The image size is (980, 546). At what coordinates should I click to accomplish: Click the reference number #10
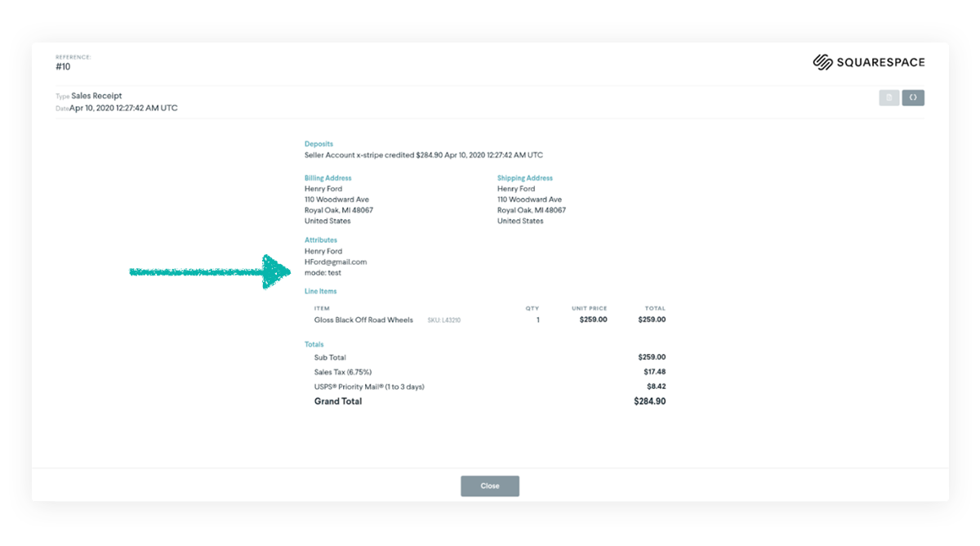(63, 67)
